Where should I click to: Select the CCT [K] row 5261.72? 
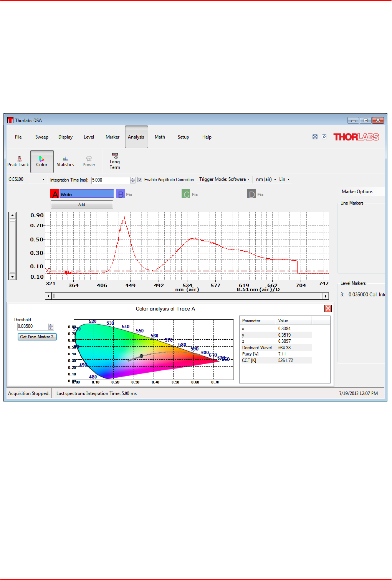276,360
